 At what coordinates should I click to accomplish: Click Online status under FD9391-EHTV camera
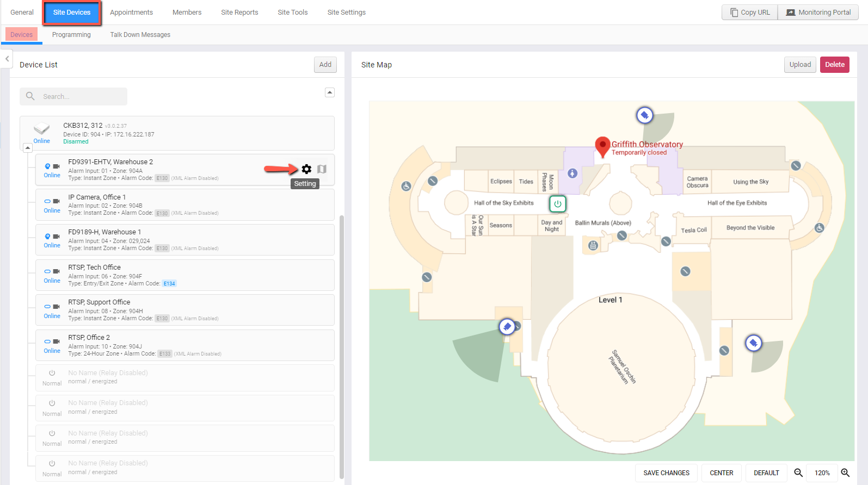click(x=52, y=175)
